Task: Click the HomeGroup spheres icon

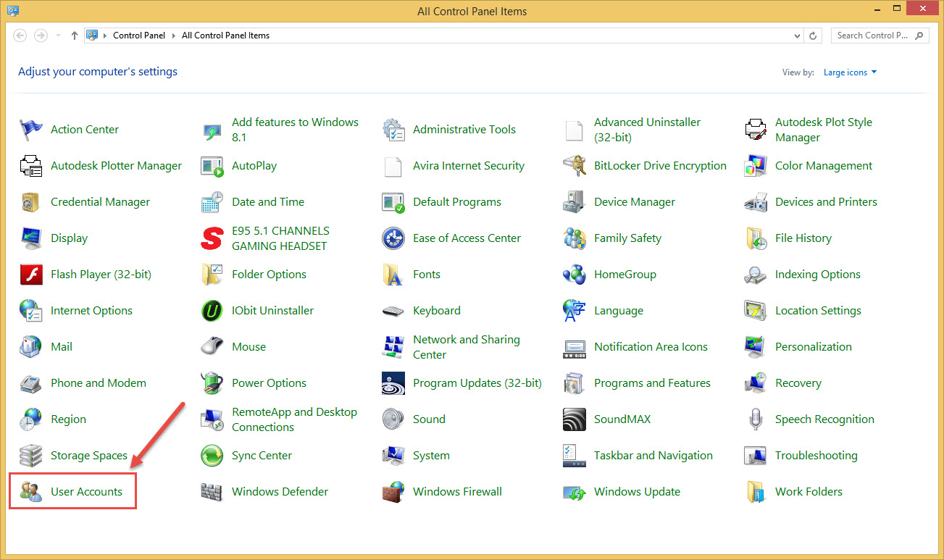Action: 575,275
